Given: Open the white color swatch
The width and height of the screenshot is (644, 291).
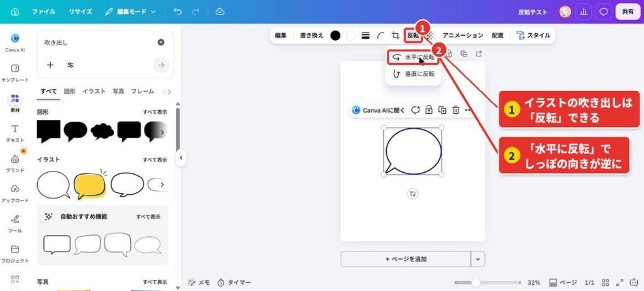Looking at the screenshot, I should click(x=350, y=35).
